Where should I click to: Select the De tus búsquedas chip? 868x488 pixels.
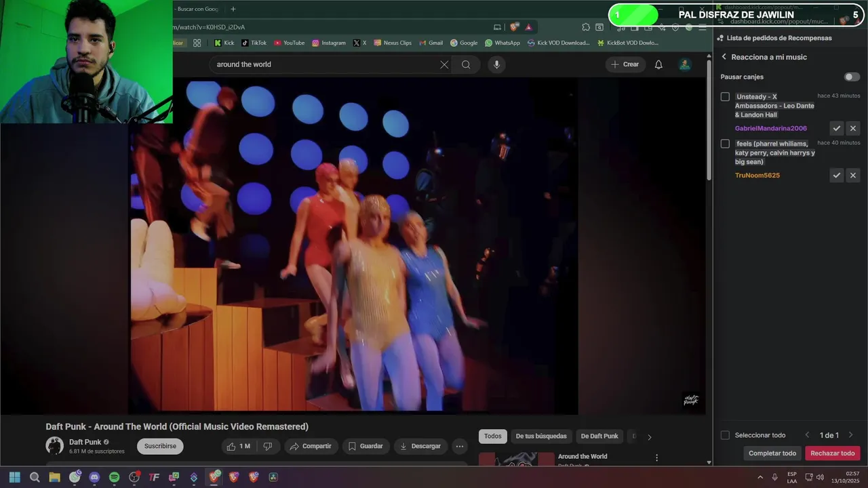(x=541, y=436)
